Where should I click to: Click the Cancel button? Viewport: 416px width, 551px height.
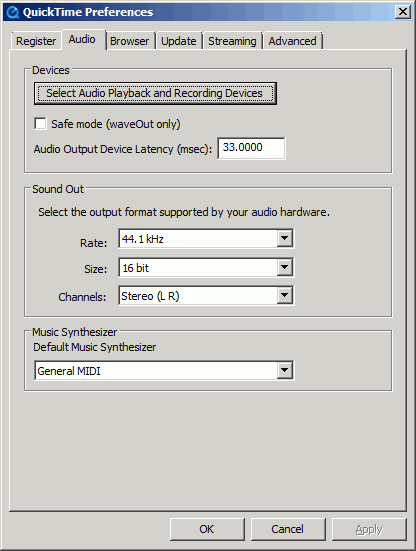click(287, 529)
